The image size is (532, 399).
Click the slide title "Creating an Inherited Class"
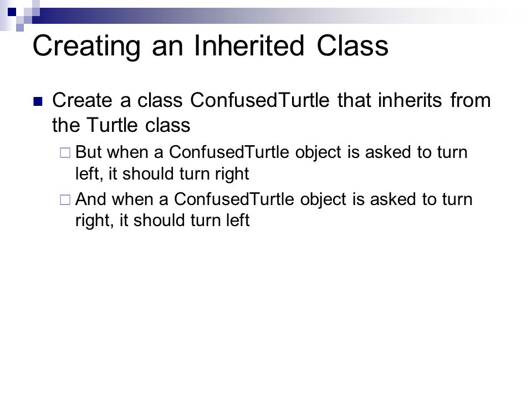coord(211,46)
